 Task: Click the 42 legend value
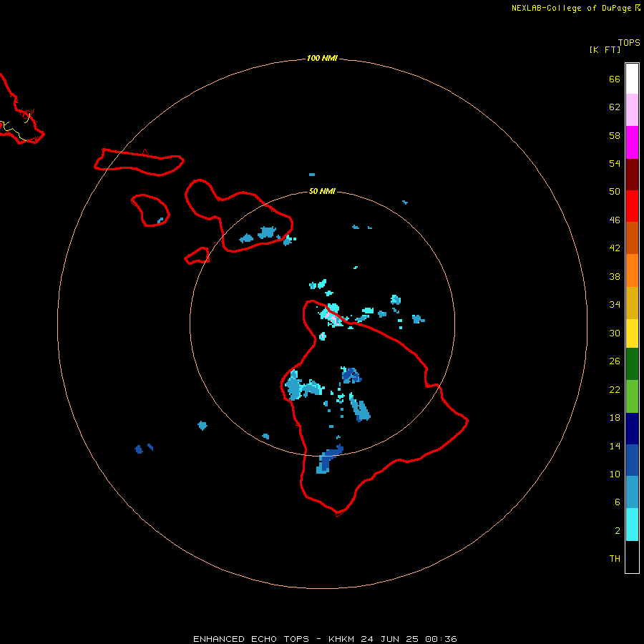(x=615, y=248)
